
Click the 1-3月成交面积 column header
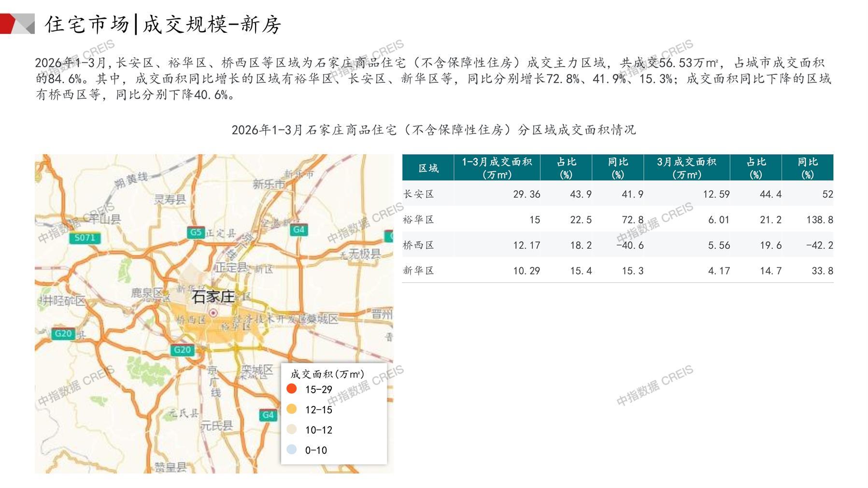(x=497, y=168)
